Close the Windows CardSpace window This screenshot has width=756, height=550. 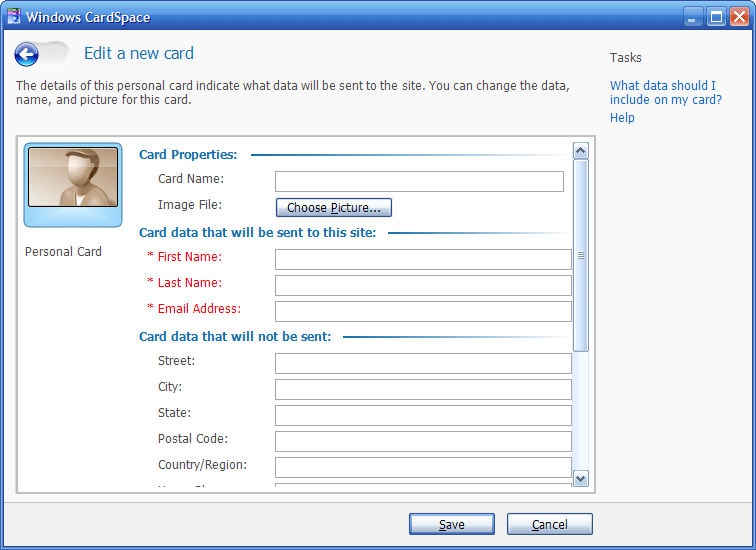tap(740, 17)
